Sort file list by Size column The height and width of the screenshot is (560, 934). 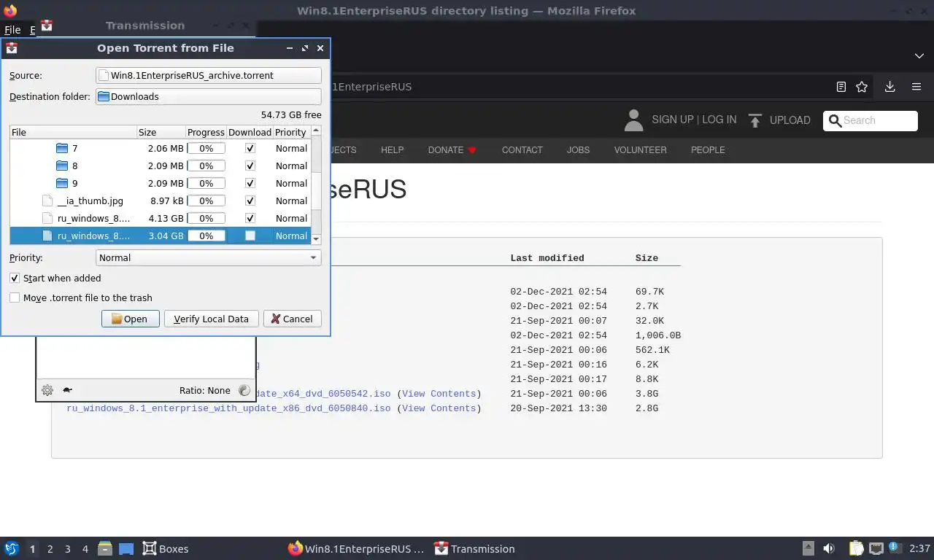(x=161, y=132)
